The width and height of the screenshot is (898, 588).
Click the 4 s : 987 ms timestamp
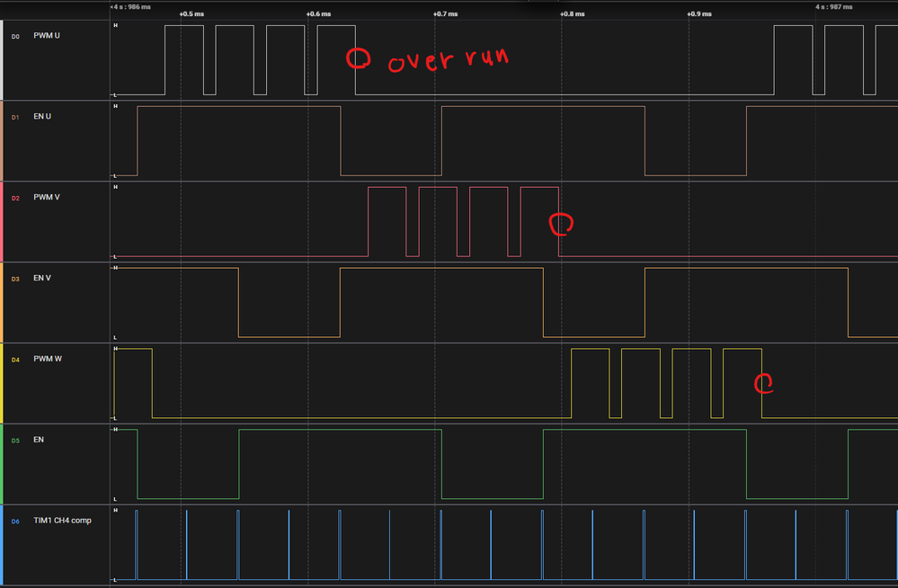click(x=834, y=7)
